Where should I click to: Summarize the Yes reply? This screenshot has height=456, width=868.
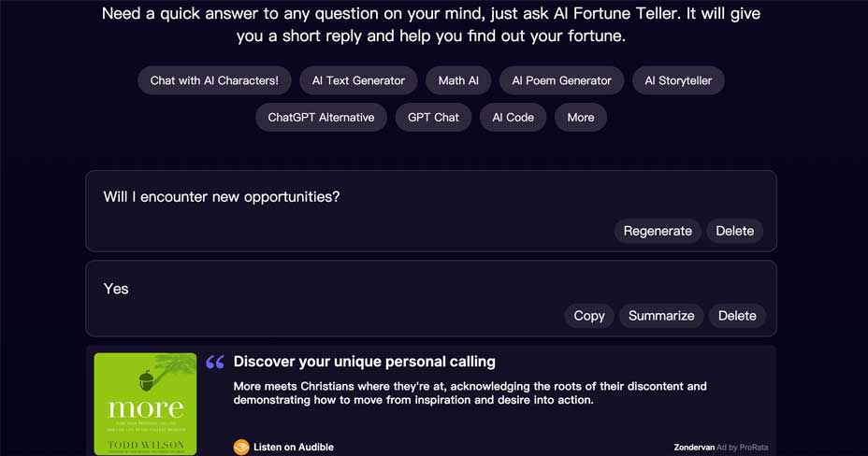click(x=661, y=316)
